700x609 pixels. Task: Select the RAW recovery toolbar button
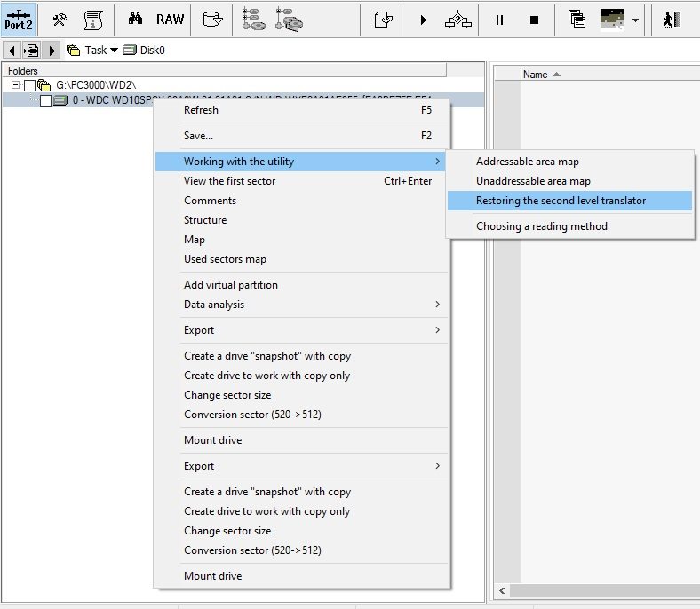[x=171, y=20]
